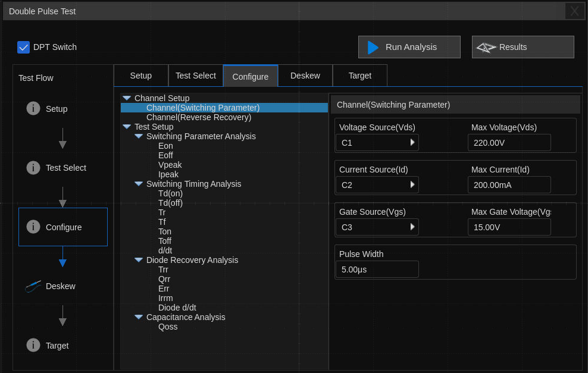Click the Deskew probe icon in Test Flow
The height and width of the screenshot is (373, 588).
[x=33, y=286]
